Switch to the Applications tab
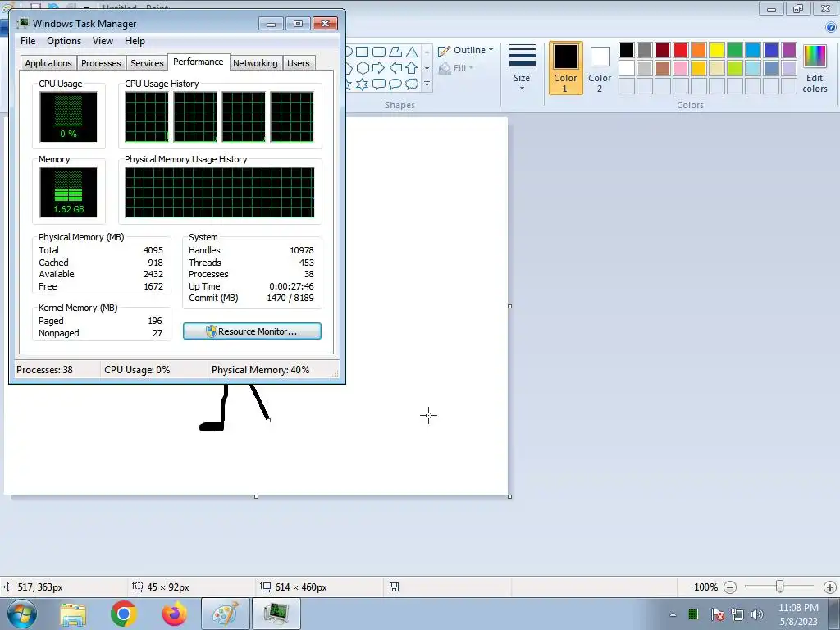 [x=48, y=63]
